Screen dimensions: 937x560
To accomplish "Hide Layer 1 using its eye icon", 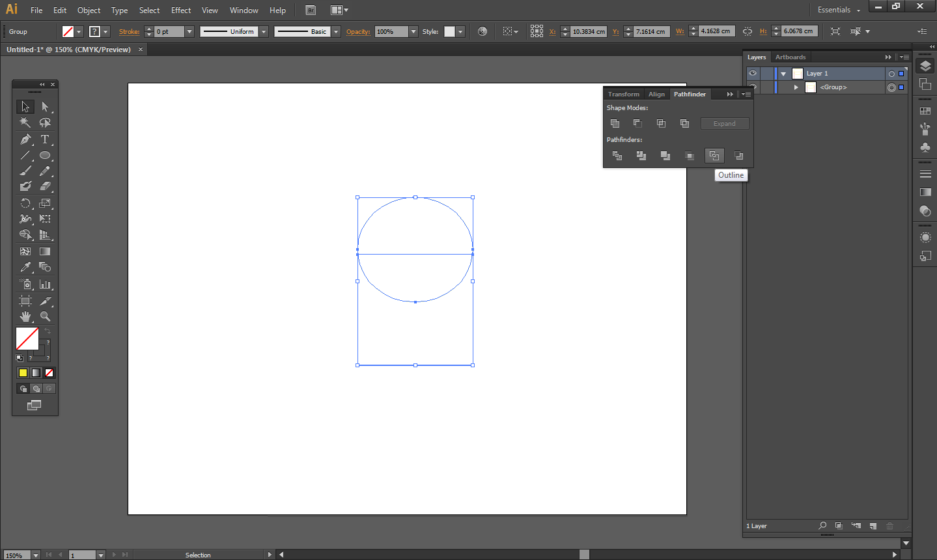I will 752,73.
